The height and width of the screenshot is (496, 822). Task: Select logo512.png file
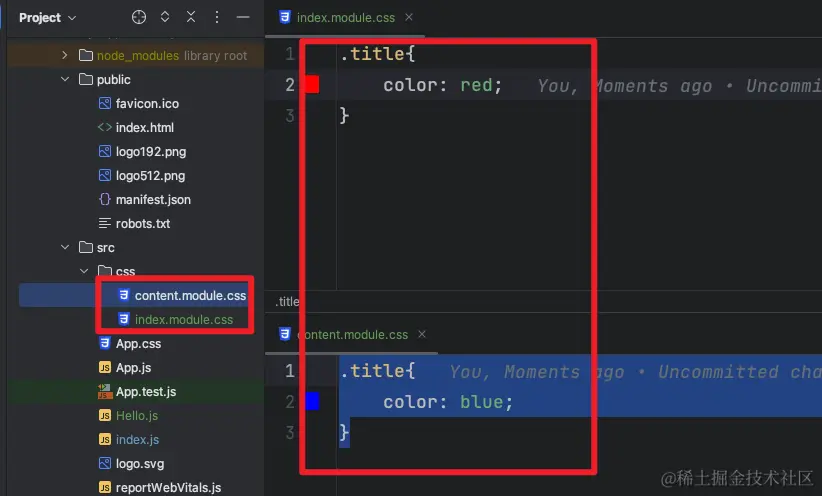(x=150, y=176)
